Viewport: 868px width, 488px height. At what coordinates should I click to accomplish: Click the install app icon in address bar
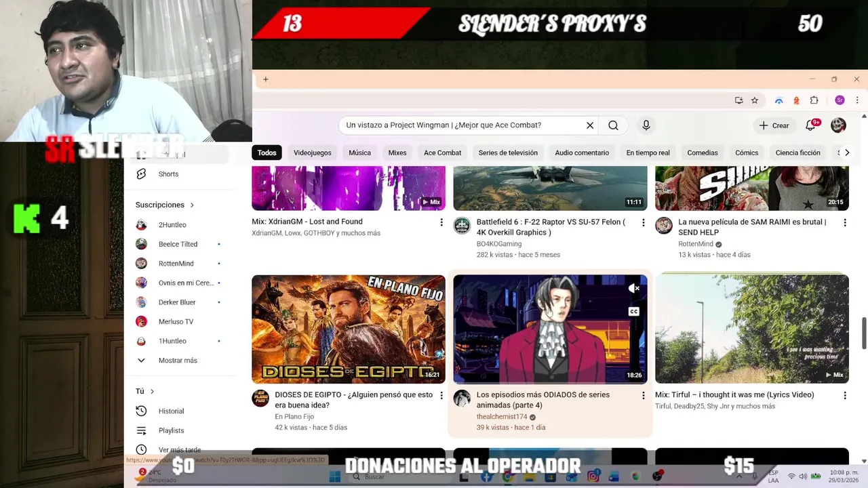point(739,100)
